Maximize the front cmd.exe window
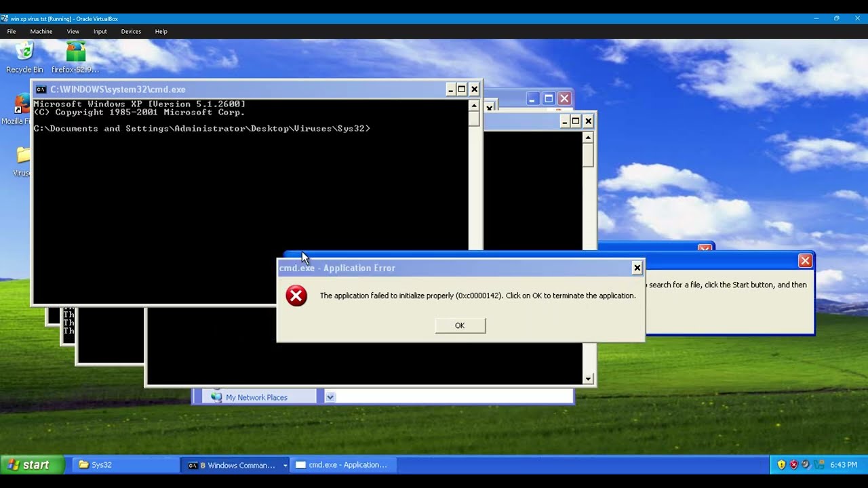This screenshot has height=488, width=868. [462, 89]
